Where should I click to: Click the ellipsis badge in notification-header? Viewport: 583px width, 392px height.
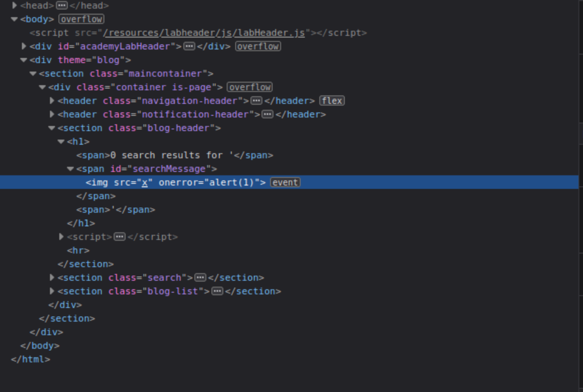pos(268,114)
